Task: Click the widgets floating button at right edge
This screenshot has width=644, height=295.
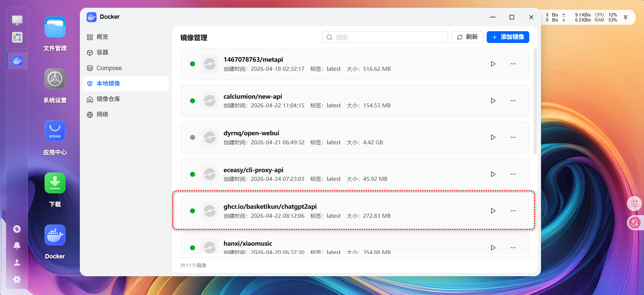Action: tap(634, 203)
